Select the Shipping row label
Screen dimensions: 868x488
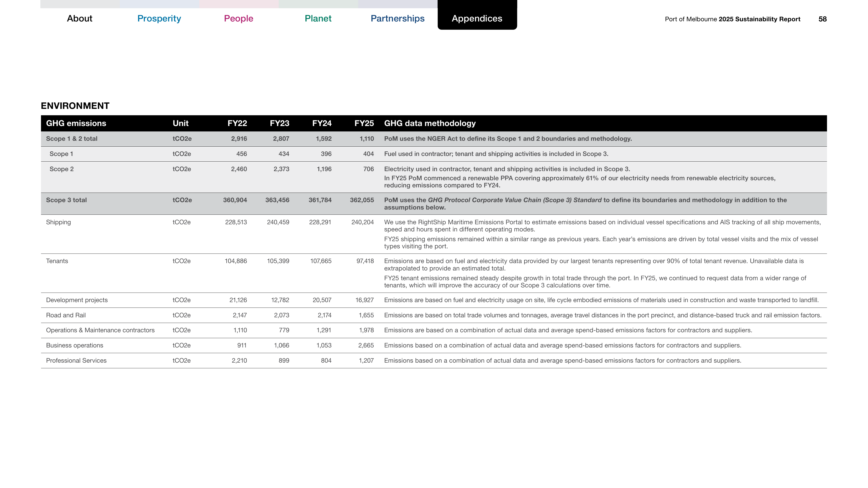[x=58, y=222]
